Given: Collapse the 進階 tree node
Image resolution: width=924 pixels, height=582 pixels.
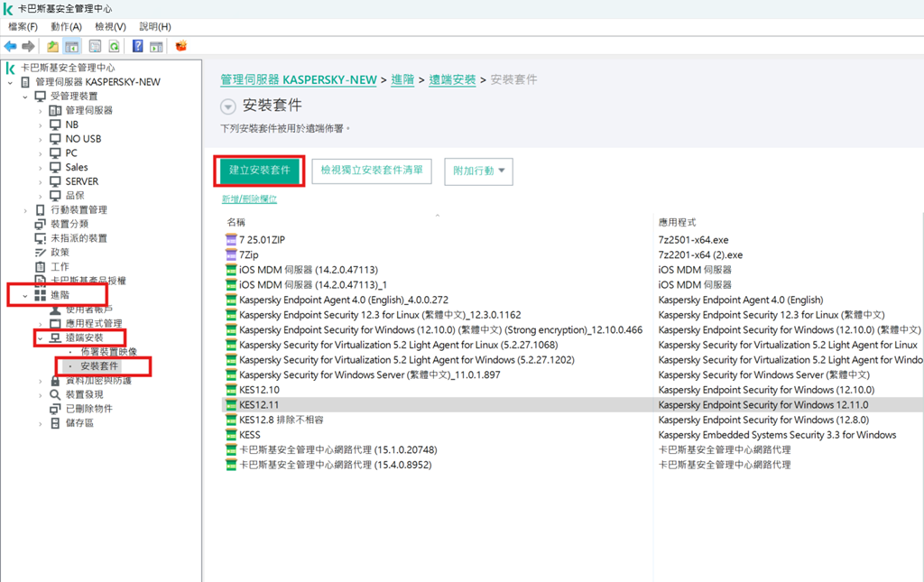Looking at the screenshot, I should click(x=24, y=295).
